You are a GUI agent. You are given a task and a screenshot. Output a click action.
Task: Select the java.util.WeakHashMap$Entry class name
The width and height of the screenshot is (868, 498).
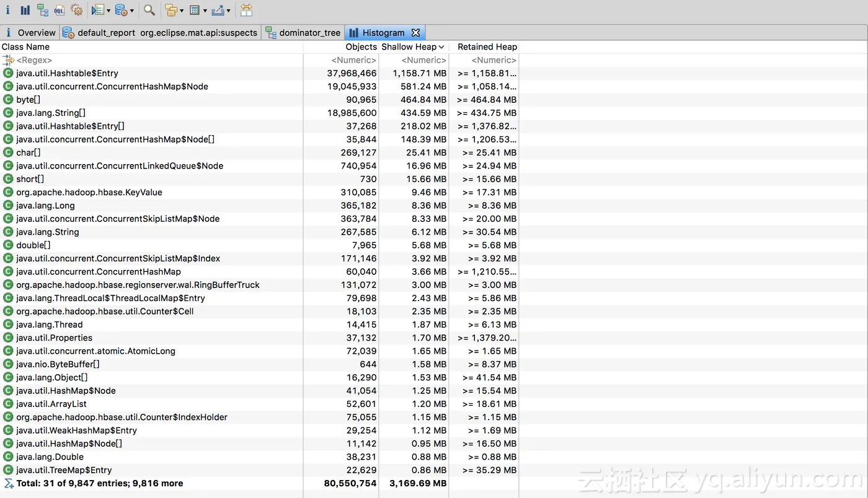click(76, 430)
